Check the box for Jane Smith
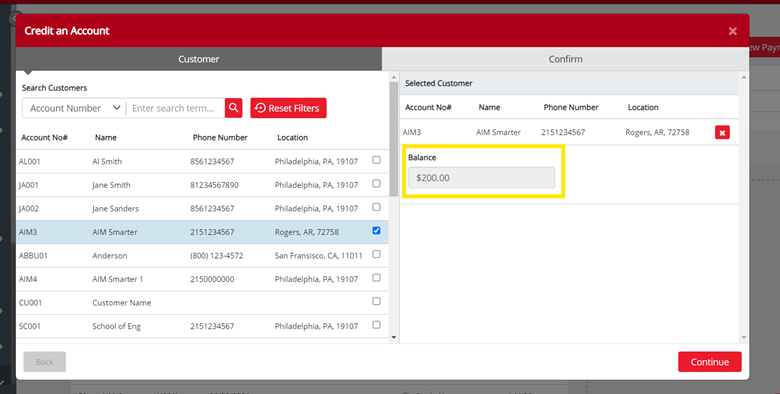Image resolution: width=780 pixels, height=394 pixels. (377, 184)
